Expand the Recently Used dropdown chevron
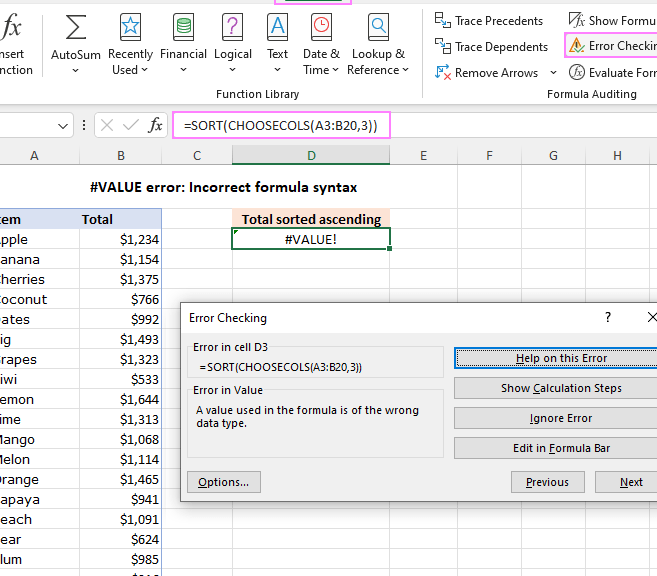 click(145, 70)
